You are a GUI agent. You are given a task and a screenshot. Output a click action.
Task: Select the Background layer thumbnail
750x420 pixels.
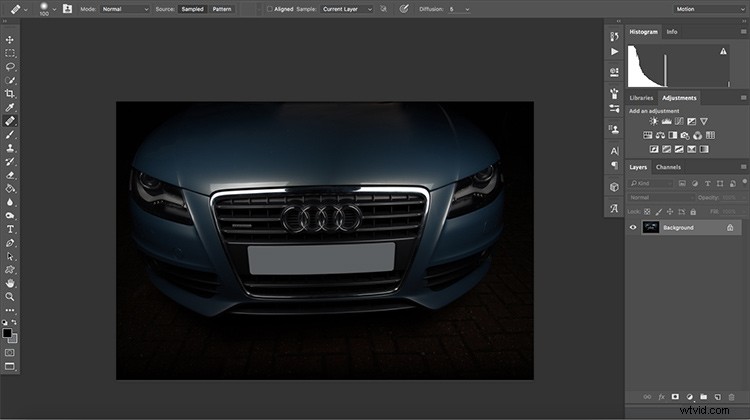pos(651,228)
